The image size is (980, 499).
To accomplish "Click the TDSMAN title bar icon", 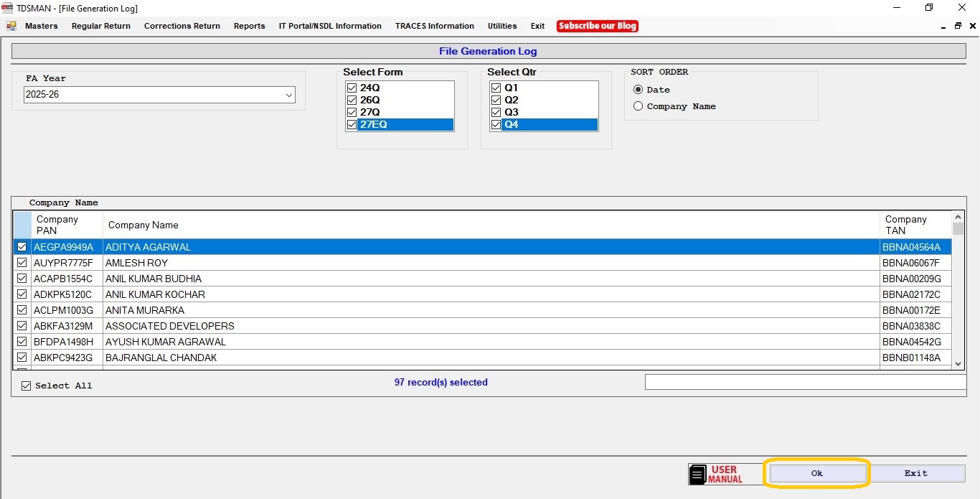I will (x=8, y=8).
